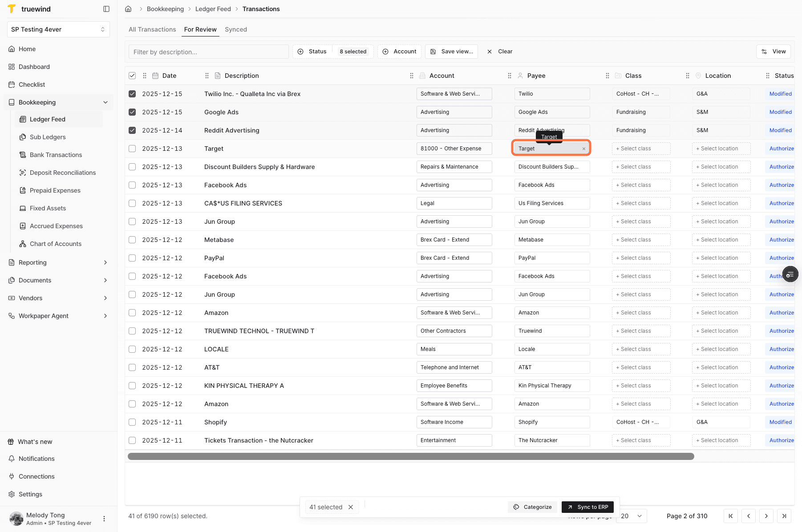Screen dimensions: 802x532
Task: Go to the previous page
Action: 749,516
